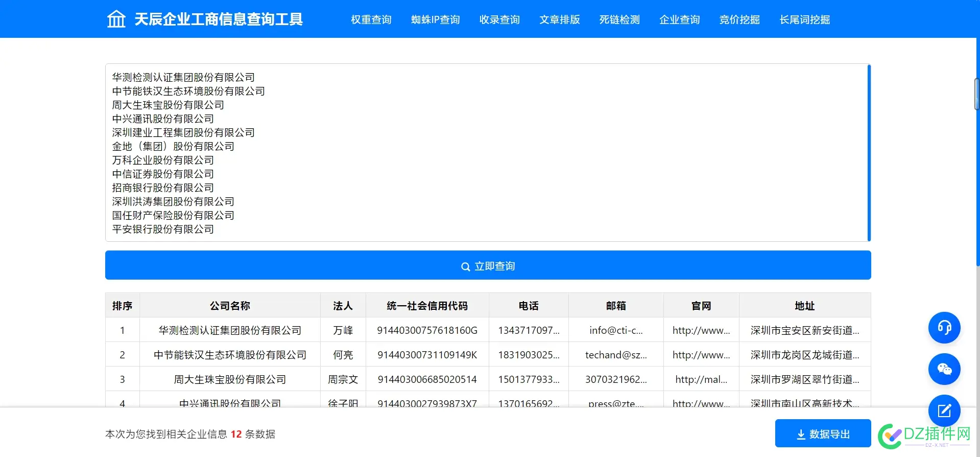Open the 企业查询 menu item
Image resolution: width=980 pixels, height=457 pixels.
[680, 19]
